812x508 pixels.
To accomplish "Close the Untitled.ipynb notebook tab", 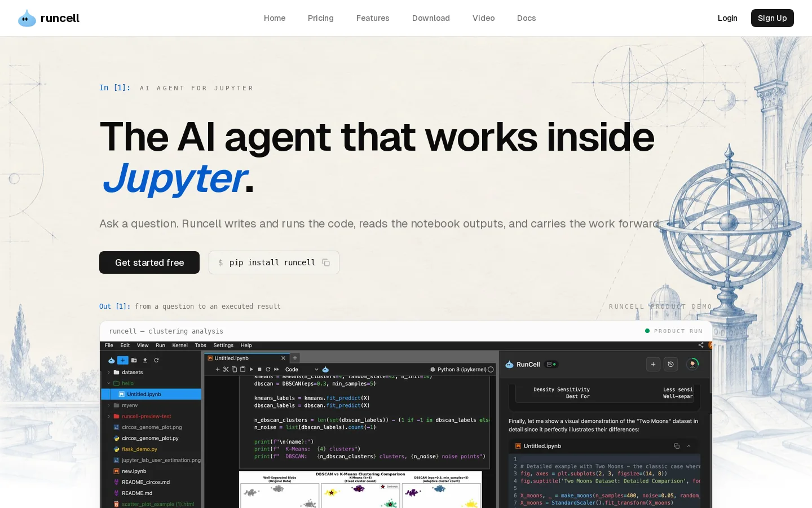I will 283,358.
